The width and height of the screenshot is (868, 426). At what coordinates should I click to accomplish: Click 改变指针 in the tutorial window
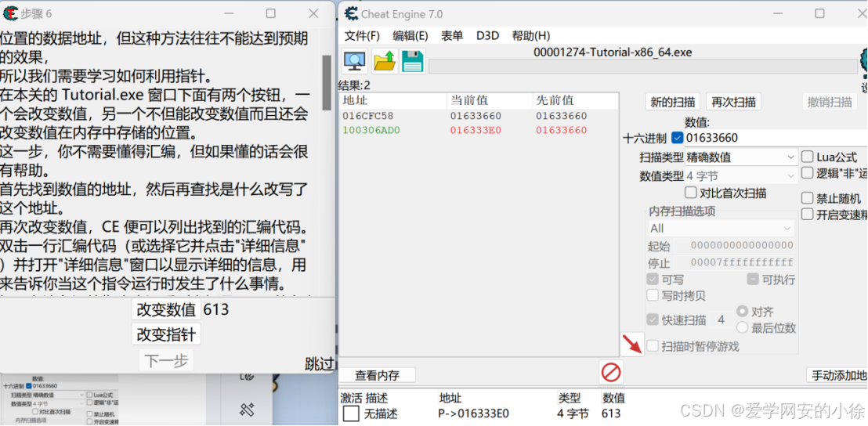click(x=167, y=334)
